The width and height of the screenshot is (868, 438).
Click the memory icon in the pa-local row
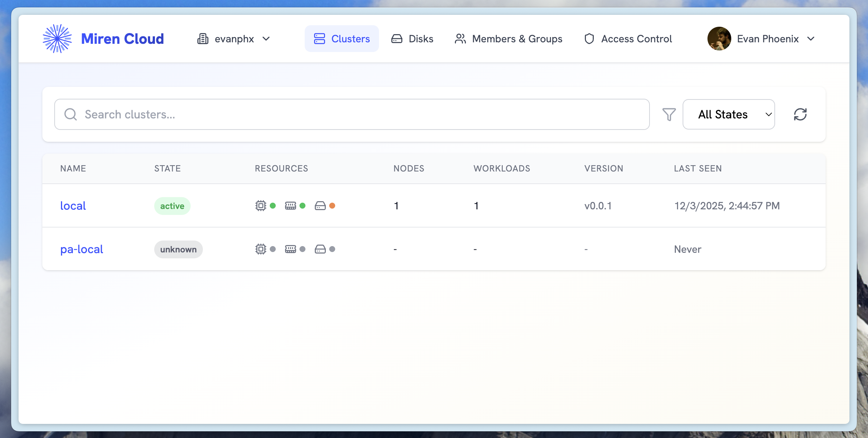click(x=291, y=249)
